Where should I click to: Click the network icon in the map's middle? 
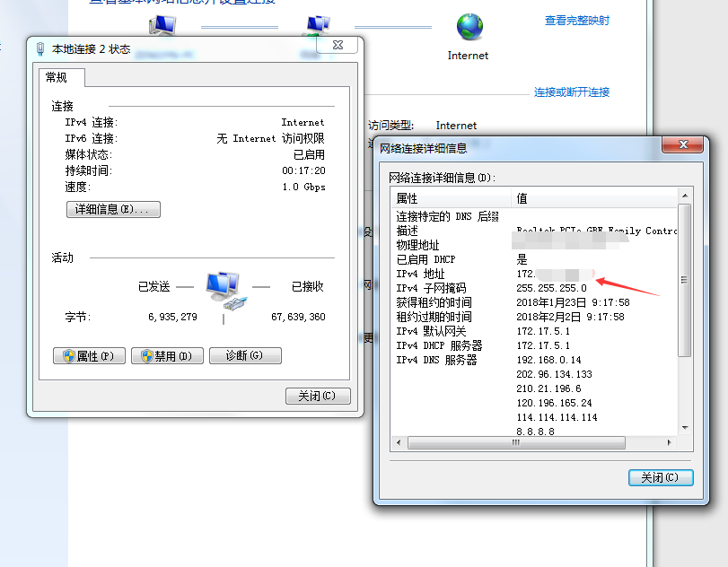(318, 25)
